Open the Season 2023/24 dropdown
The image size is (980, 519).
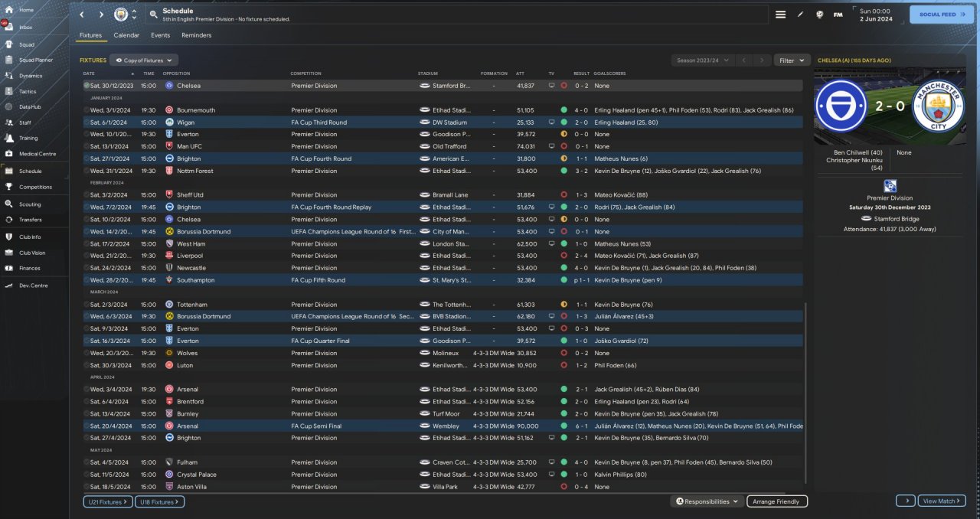tap(701, 60)
